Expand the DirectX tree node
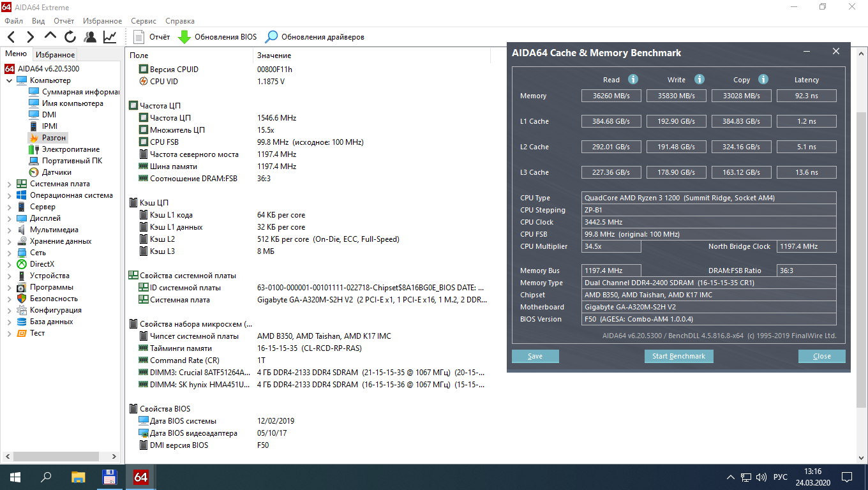This screenshot has width=868, height=490. tap(9, 264)
